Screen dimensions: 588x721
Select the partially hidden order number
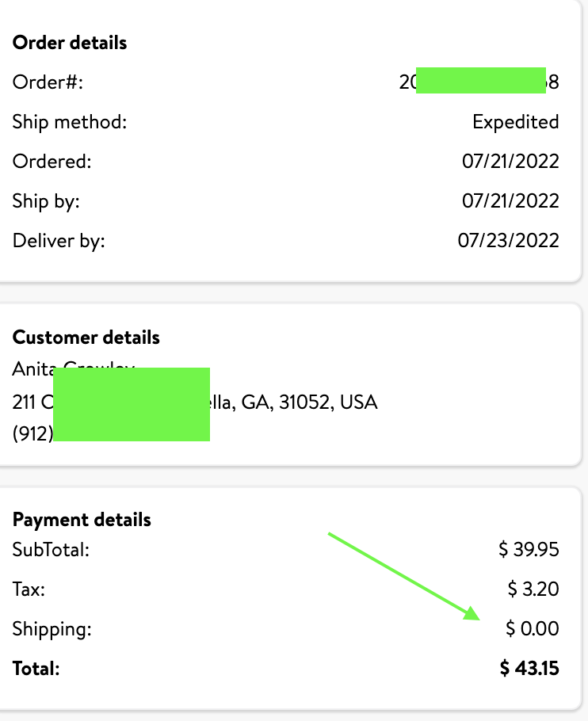(x=479, y=82)
